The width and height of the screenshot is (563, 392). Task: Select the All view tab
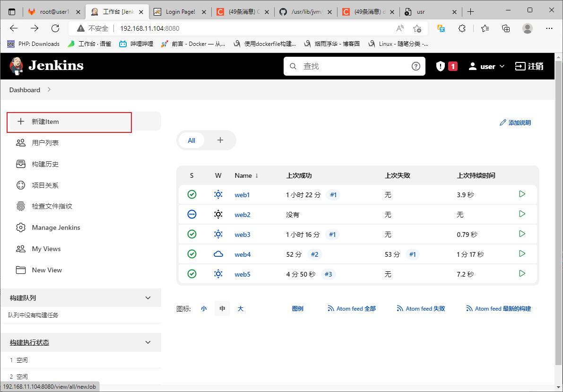pos(191,140)
